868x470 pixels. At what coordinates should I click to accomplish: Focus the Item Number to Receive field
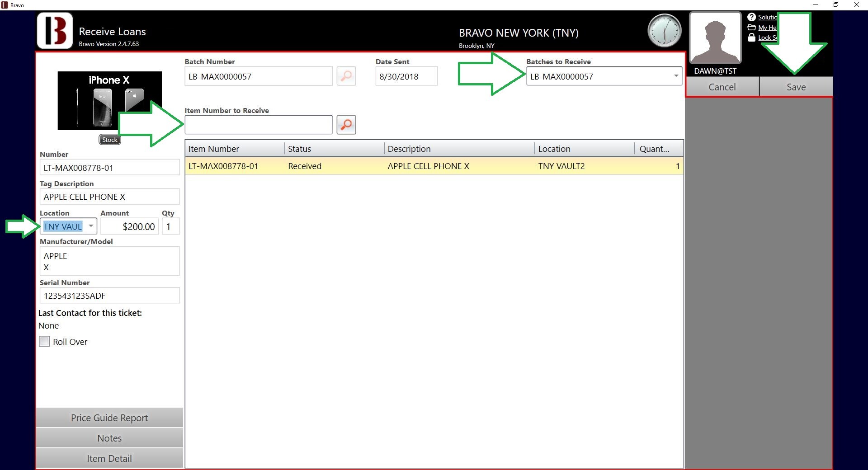(x=259, y=125)
